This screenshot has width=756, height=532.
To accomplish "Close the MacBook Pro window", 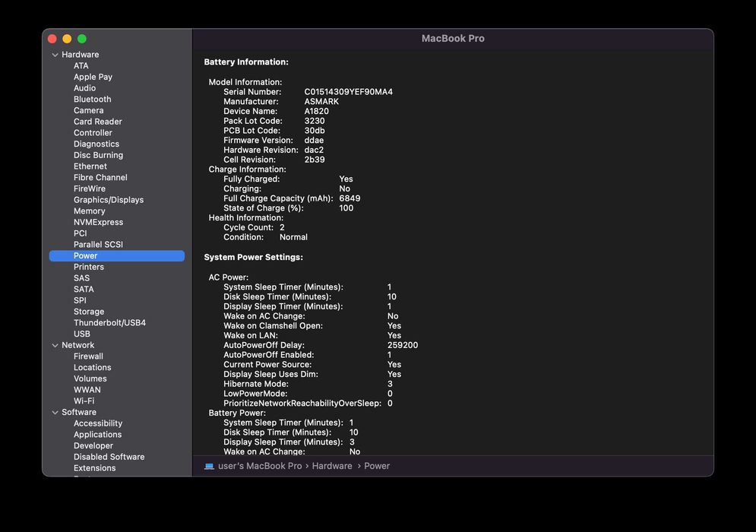I will tap(52, 39).
